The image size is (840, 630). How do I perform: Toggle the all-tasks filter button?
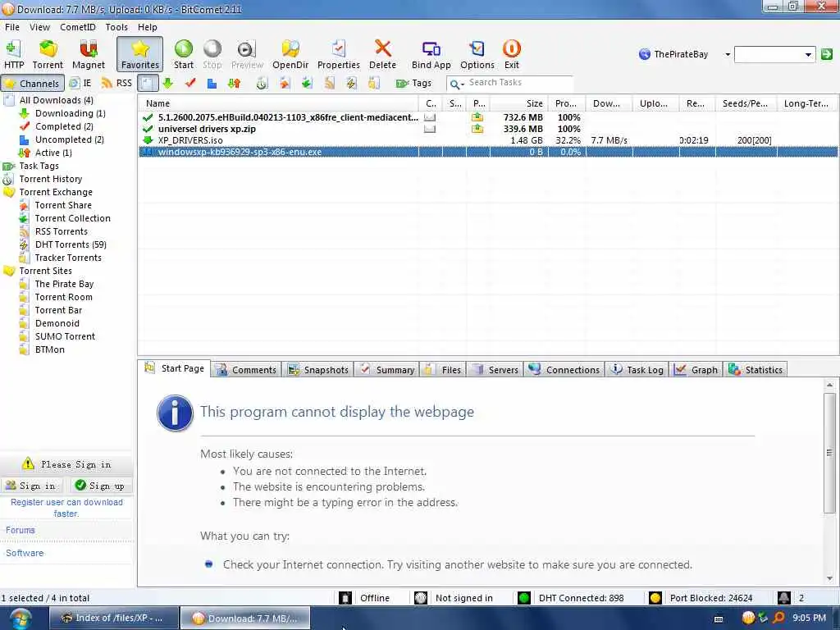tap(148, 83)
